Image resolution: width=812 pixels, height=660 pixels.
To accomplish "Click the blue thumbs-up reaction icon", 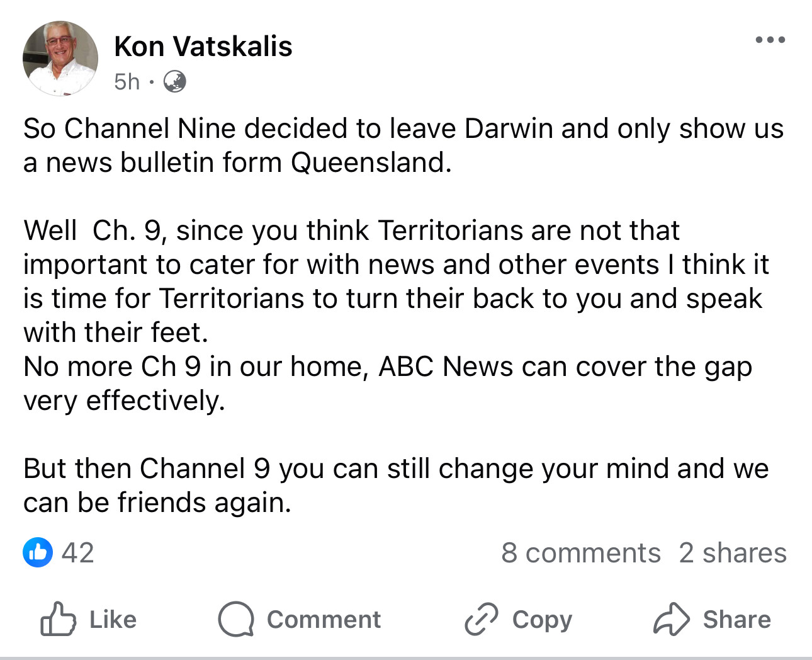I will point(38,553).
